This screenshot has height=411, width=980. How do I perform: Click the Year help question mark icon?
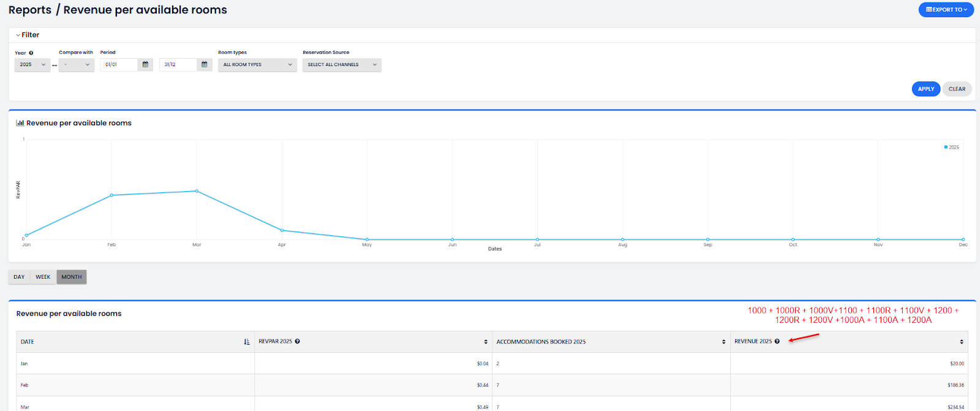(x=31, y=53)
